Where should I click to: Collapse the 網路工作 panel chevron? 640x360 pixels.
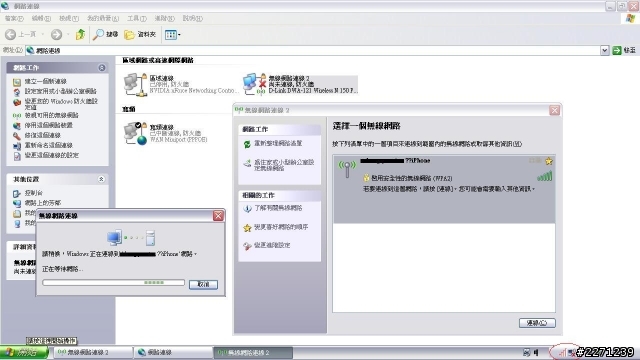pyautogui.click(x=102, y=68)
